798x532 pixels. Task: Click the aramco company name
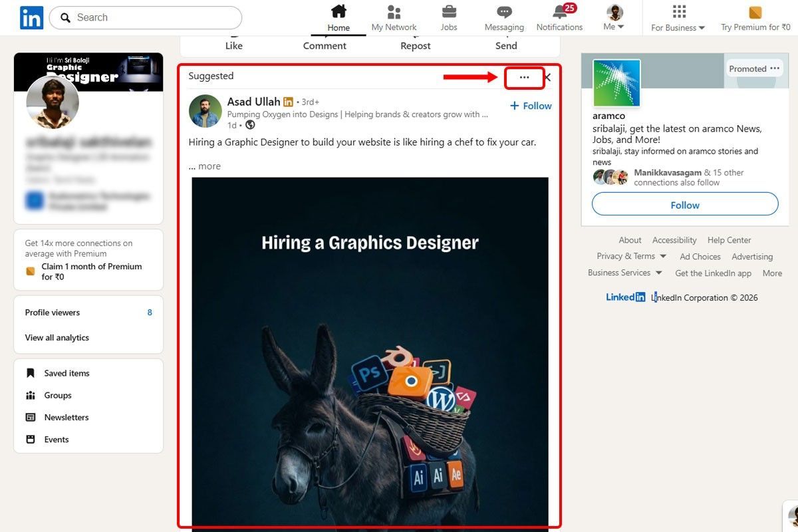(609, 116)
